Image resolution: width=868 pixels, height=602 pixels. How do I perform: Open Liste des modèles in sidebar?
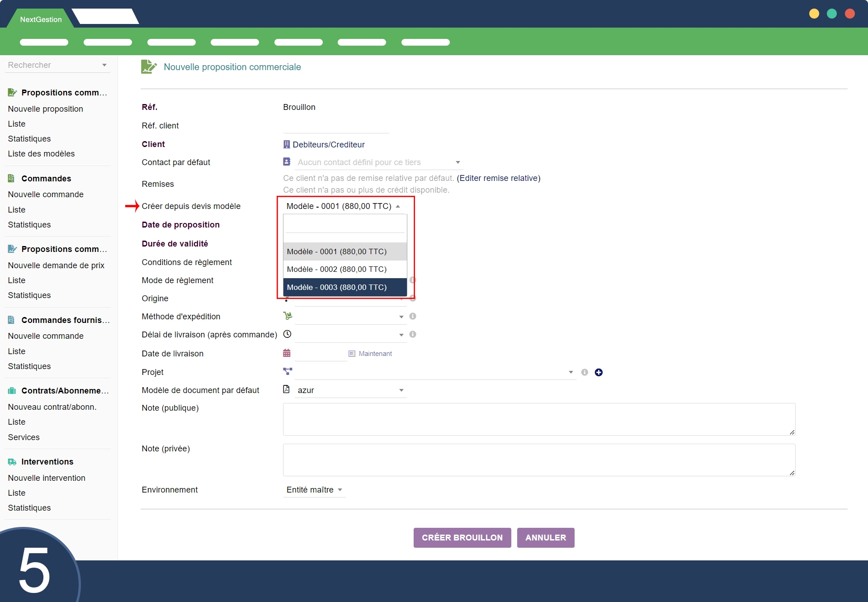41,154
